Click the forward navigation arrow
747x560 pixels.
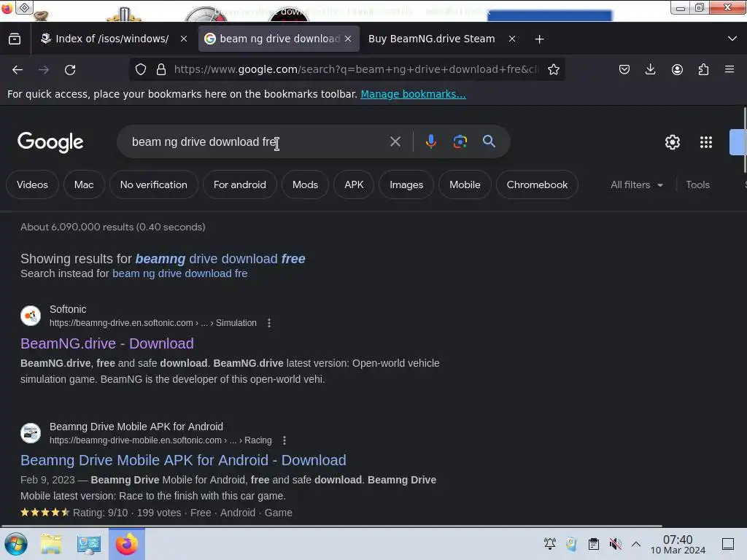[44, 70]
